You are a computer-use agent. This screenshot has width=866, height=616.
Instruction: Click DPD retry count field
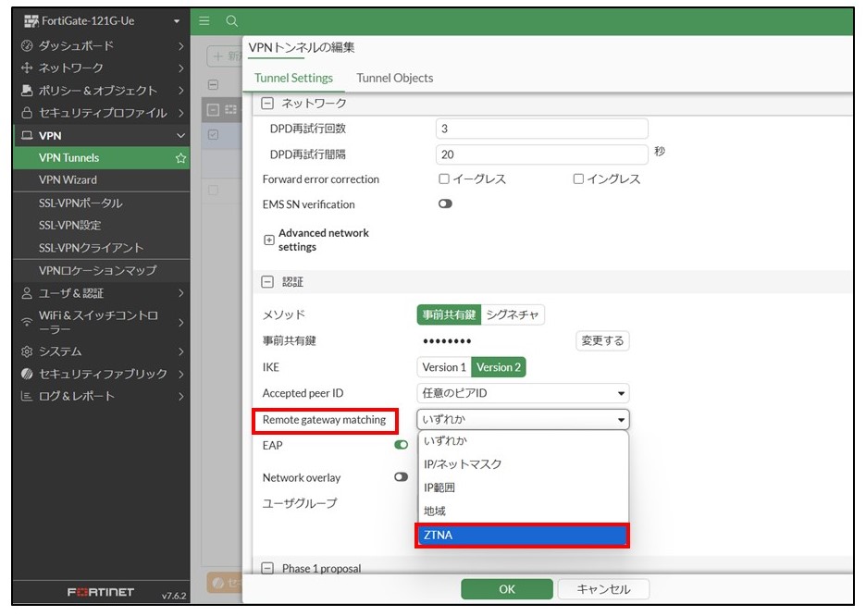(541, 129)
